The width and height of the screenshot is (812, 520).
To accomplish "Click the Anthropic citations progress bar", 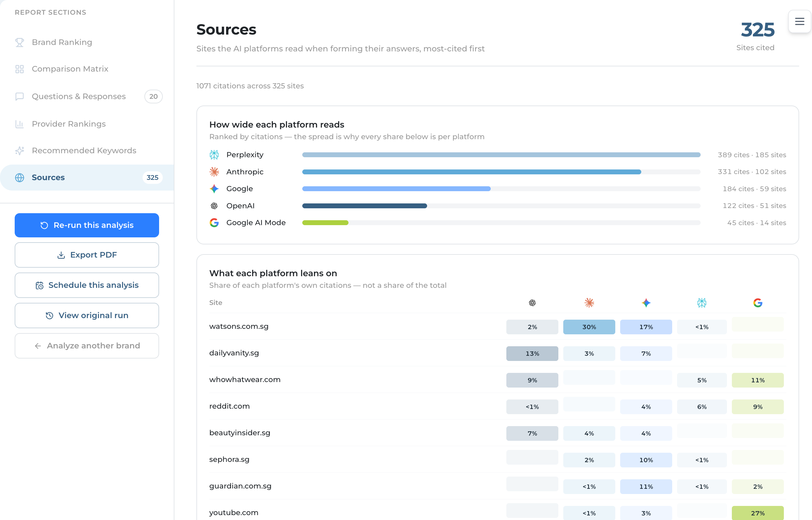I will click(x=471, y=172).
